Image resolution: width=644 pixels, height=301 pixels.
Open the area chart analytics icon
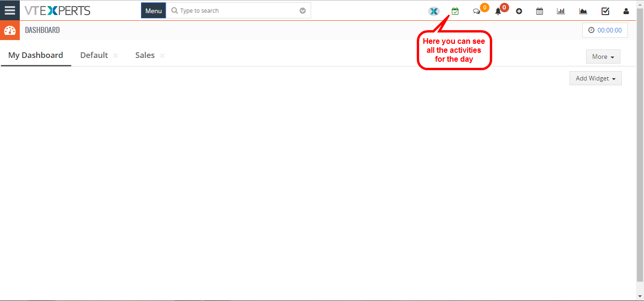pyautogui.click(x=583, y=11)
